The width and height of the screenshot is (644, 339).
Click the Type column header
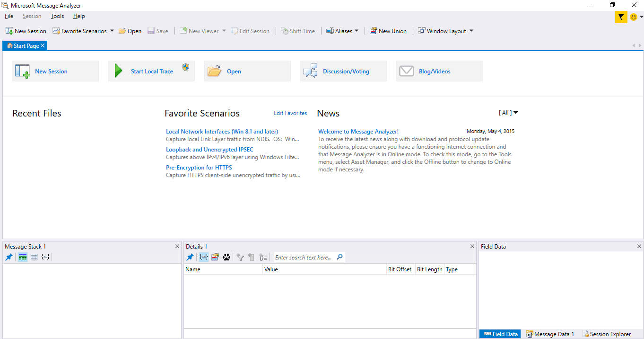pyautogui.click(x=459, y=269)
